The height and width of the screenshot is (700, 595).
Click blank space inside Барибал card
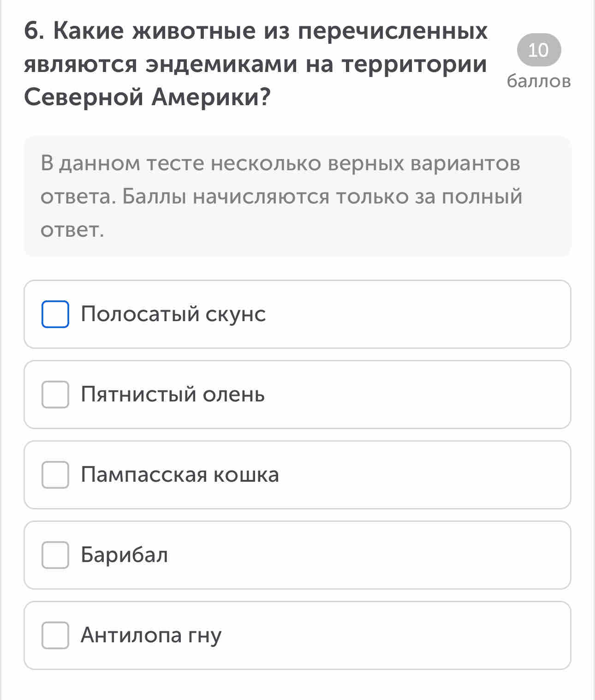[369, 555]
